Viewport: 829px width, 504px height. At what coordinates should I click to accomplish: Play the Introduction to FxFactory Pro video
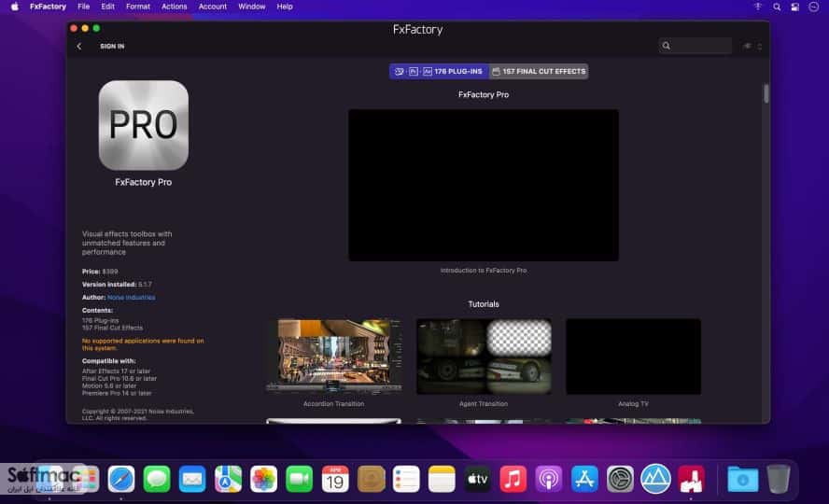coord(484,185)
